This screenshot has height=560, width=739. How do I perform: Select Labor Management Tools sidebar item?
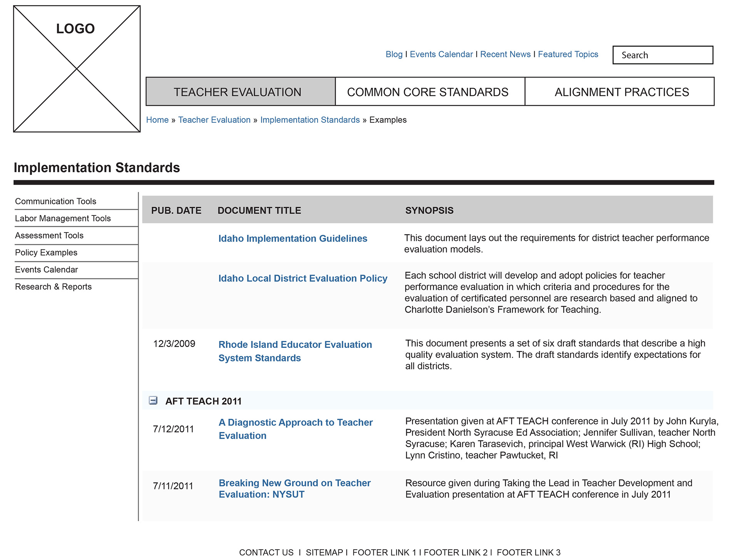pyautogui.click(x=63, y=218)
